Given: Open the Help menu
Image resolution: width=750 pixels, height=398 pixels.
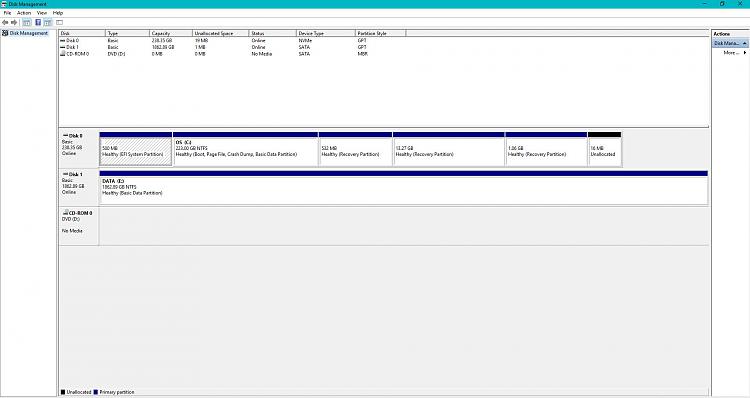Looking at the screenshot, I should (x=58, y=13).
